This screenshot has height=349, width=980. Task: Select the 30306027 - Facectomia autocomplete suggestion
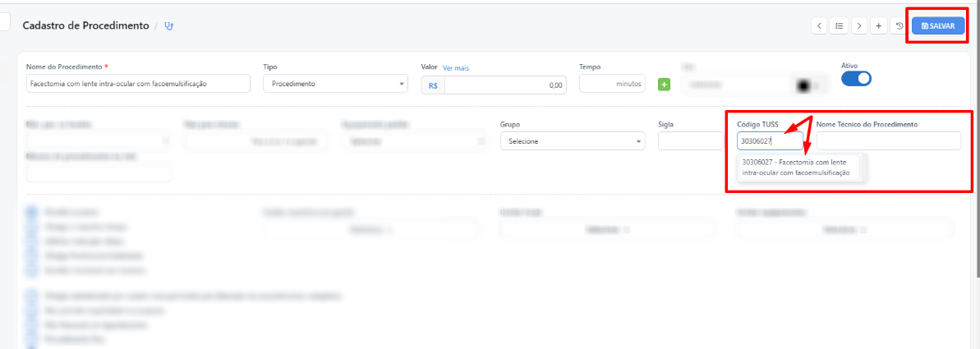tap(798, 167)
